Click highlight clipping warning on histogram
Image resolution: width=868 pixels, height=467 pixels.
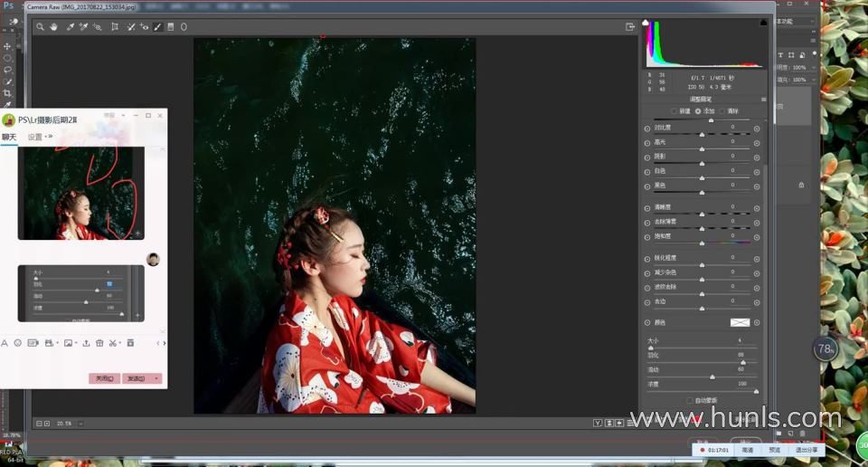[x=763, y=23]
